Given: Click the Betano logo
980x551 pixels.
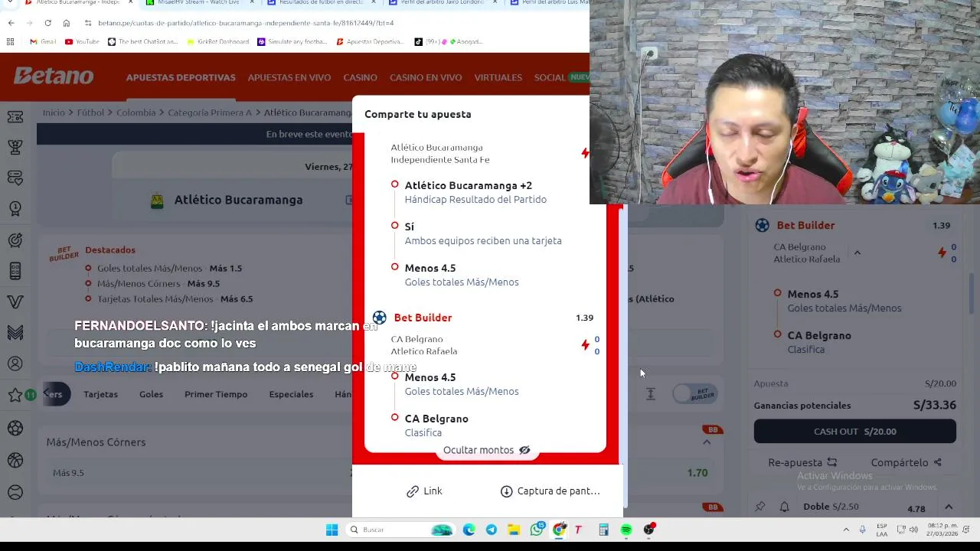Looking at the screenshot, I should 54,76.
